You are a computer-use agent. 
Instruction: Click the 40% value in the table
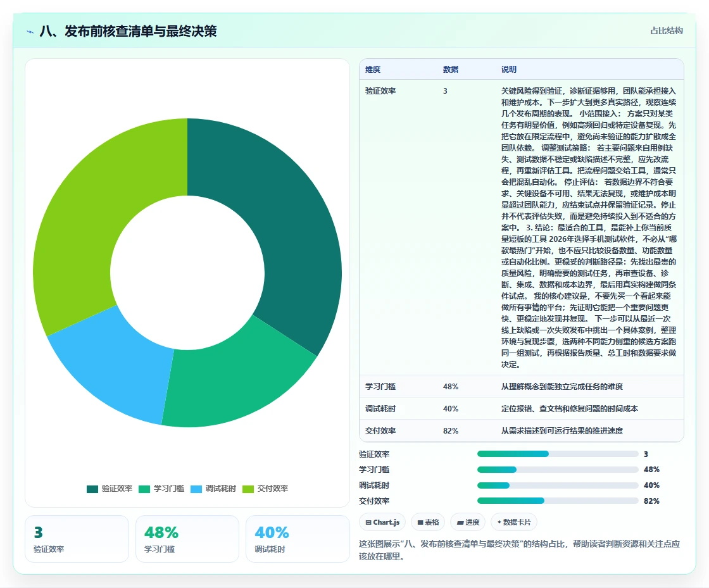coord(451,409)
